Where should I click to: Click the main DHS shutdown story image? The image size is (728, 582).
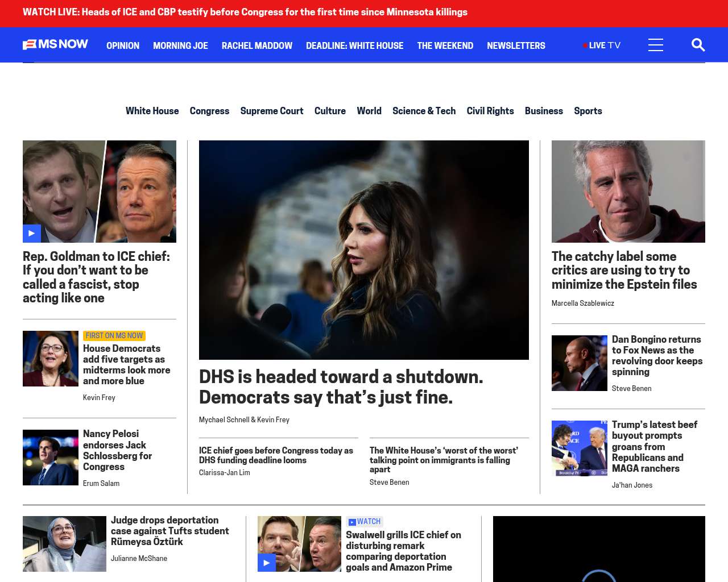pos(364,250)
